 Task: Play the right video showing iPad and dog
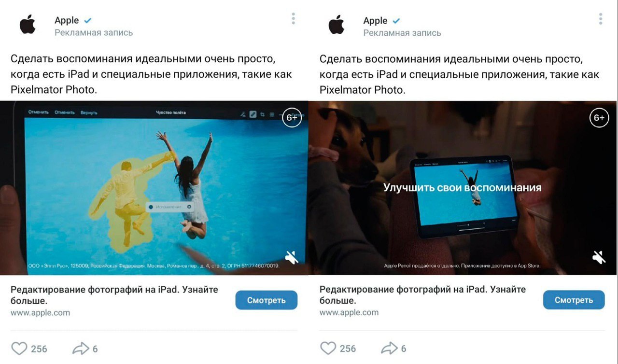tap(463, 188)
